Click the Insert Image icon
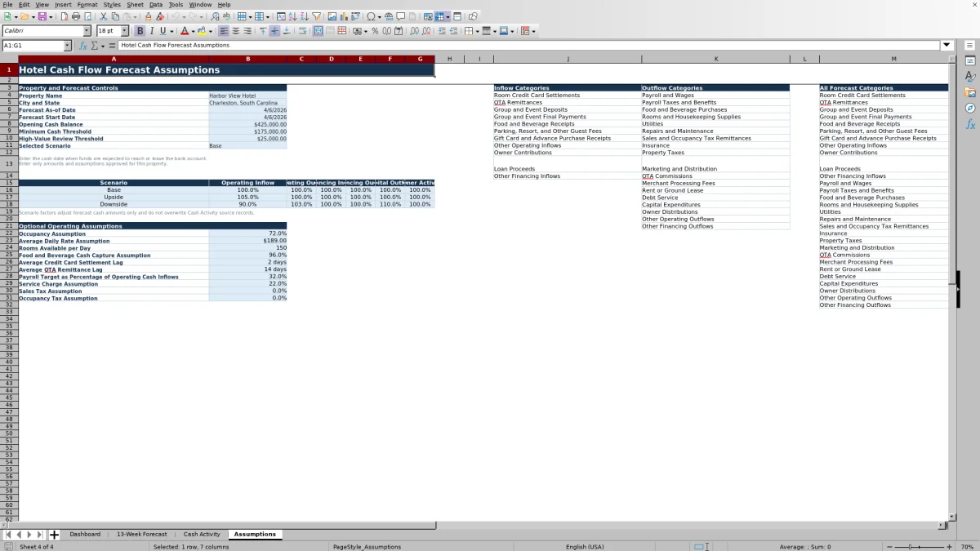Image resolution: width=980 pixels, height=551 pixels. [x=332, y=16]
